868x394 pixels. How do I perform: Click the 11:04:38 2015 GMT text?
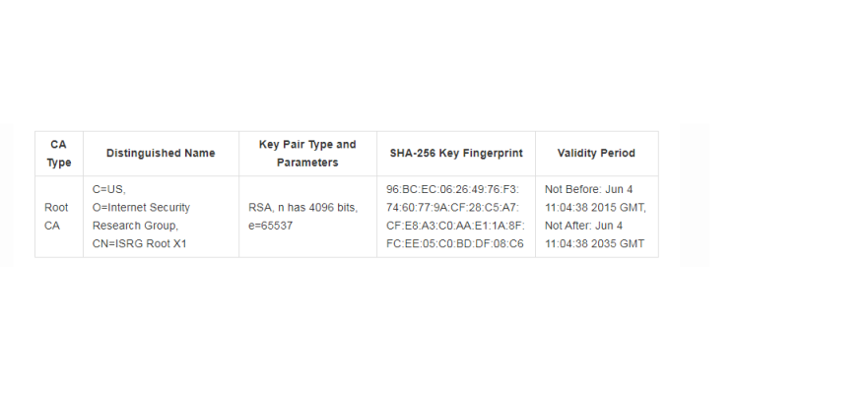coord(595,208)
